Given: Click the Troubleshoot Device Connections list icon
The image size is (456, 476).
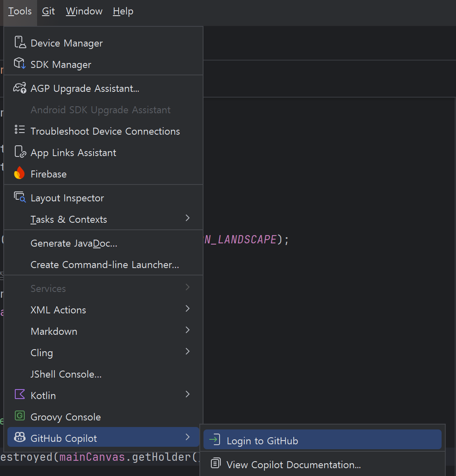Looking at the screenshot, I should pos(20,130).
